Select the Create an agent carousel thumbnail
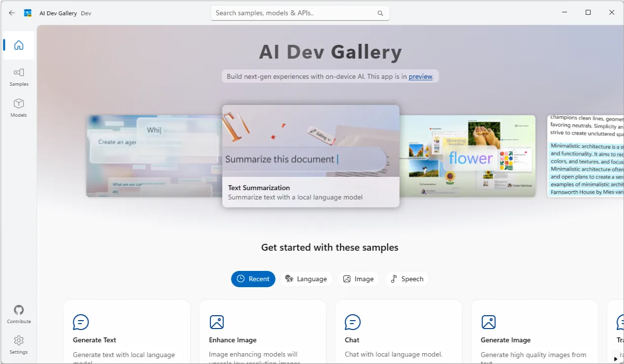624x364 pixels. pyautogui.click(x=154, y=156)
